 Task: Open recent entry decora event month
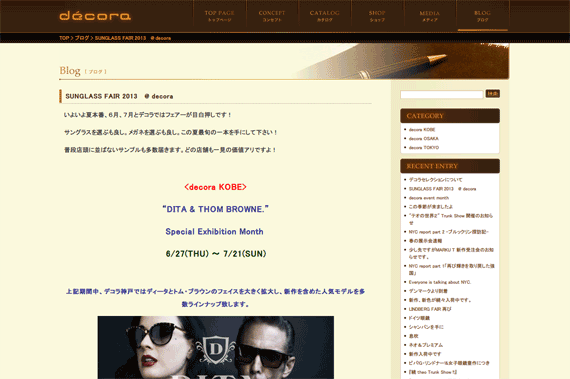point(429,198)
